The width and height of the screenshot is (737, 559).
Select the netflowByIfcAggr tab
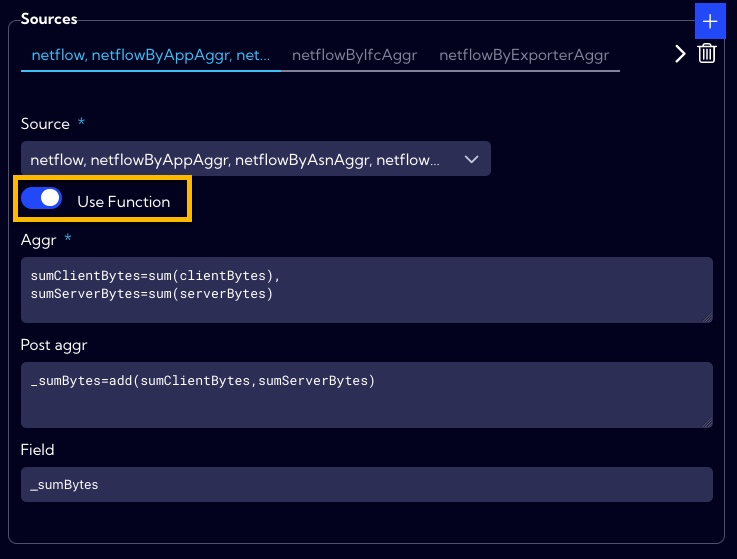354,55
